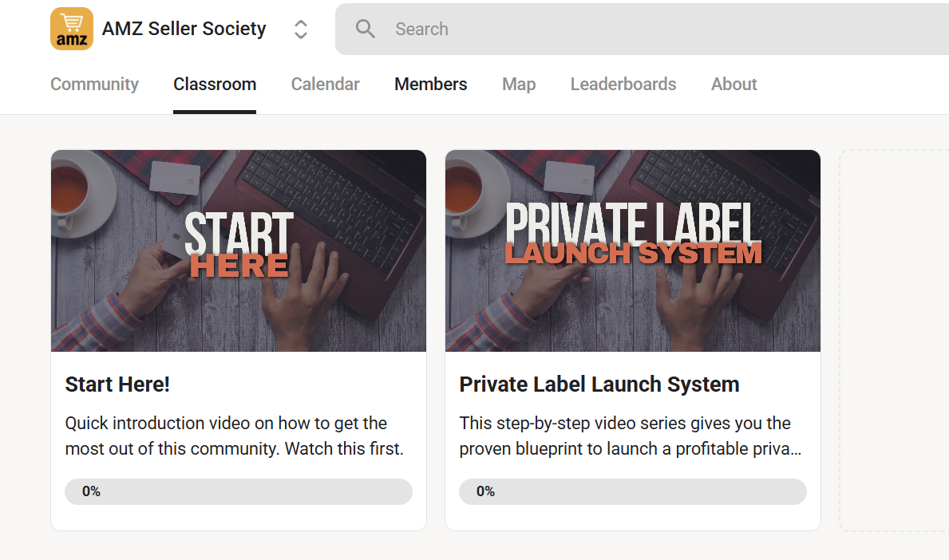
Task: Click the empty dashed course placeholder card
Action: coord(894,341)
